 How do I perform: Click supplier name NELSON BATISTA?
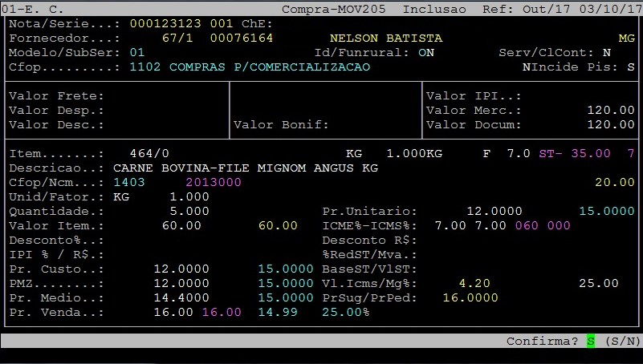click(x=385, y=38)
